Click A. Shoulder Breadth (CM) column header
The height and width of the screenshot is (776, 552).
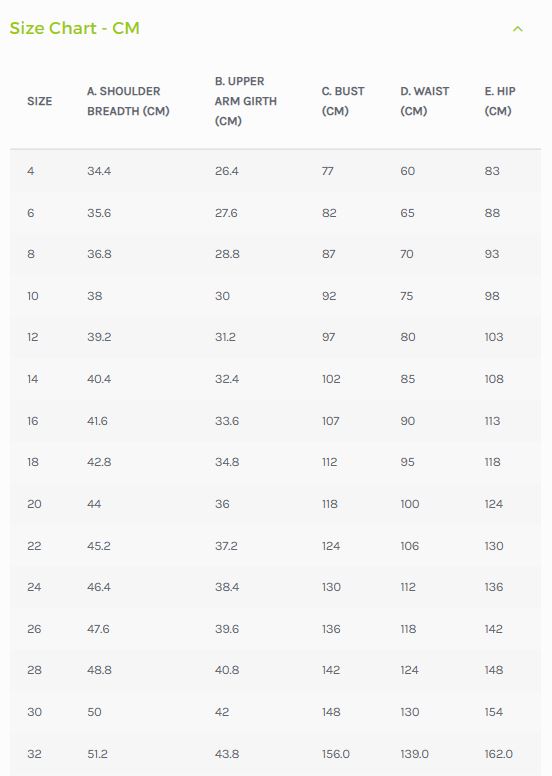pos(128,101)
